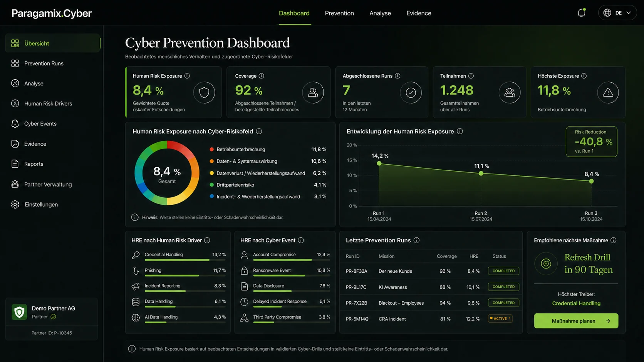Viewport: 644px width, 362px height.
Task: Click the Cyber Events sidebar icon
Action: coord(15,123)
